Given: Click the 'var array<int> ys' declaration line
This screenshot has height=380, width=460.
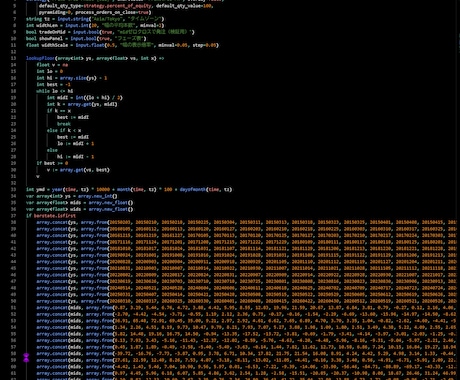Looking at the screenshot, I should pyautogui.click(x=72, y=196).
